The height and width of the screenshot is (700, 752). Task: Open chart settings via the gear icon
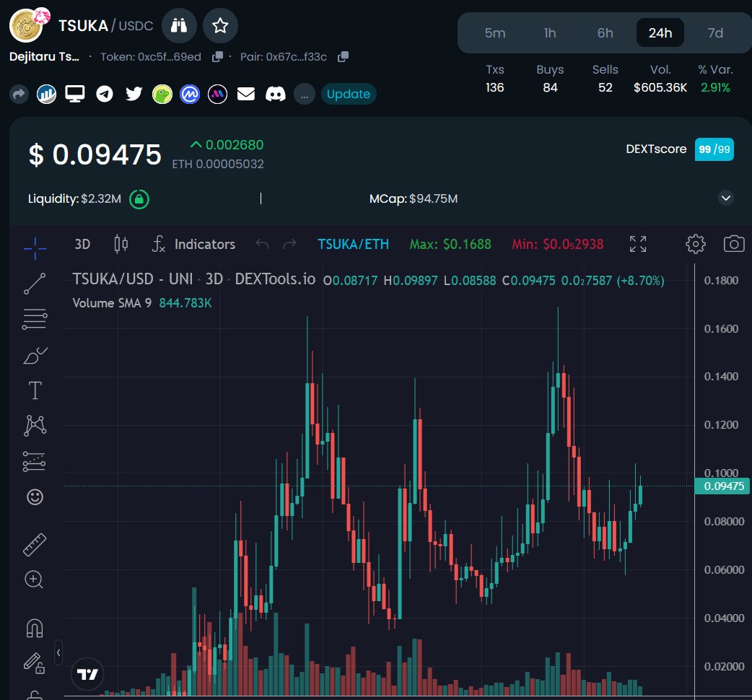695,245
